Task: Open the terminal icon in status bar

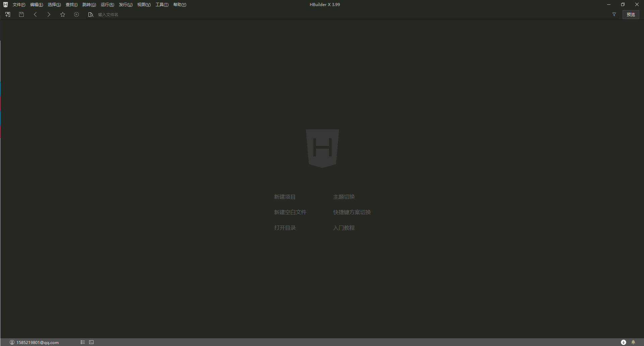Action: coord(91,342)
